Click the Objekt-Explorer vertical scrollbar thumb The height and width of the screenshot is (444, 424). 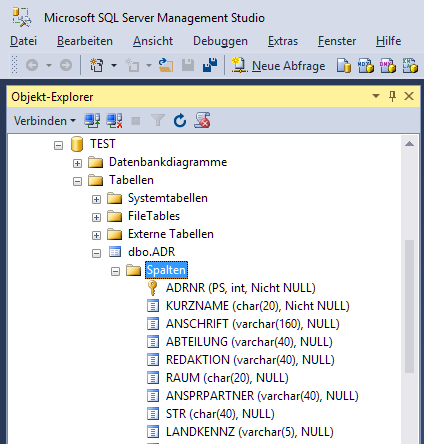point(409,306)
